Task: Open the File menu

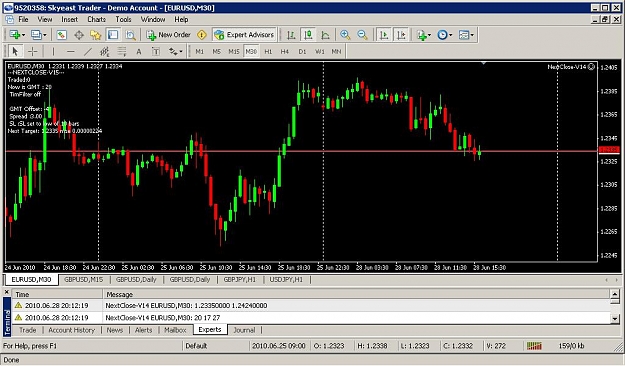Action: pyautogui.click(x=23, y=19)
